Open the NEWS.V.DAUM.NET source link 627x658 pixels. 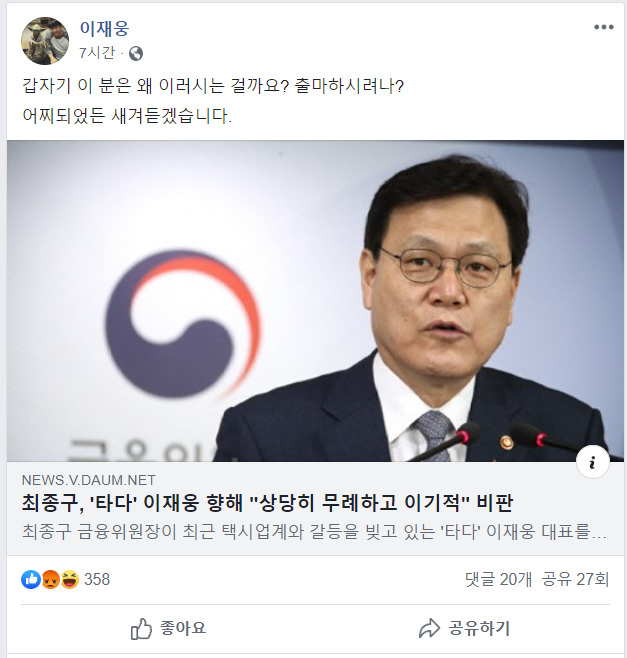[89, 480]
